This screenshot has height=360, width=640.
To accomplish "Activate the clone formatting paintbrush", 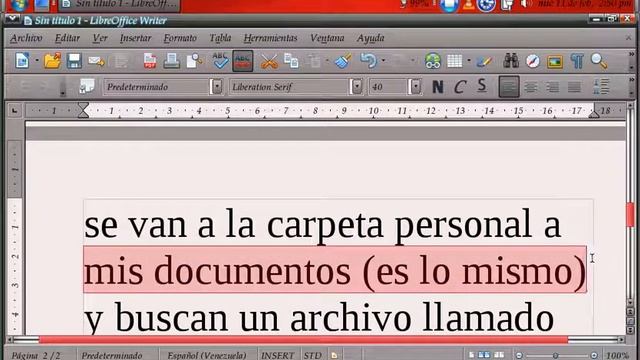I will point(343,61).
